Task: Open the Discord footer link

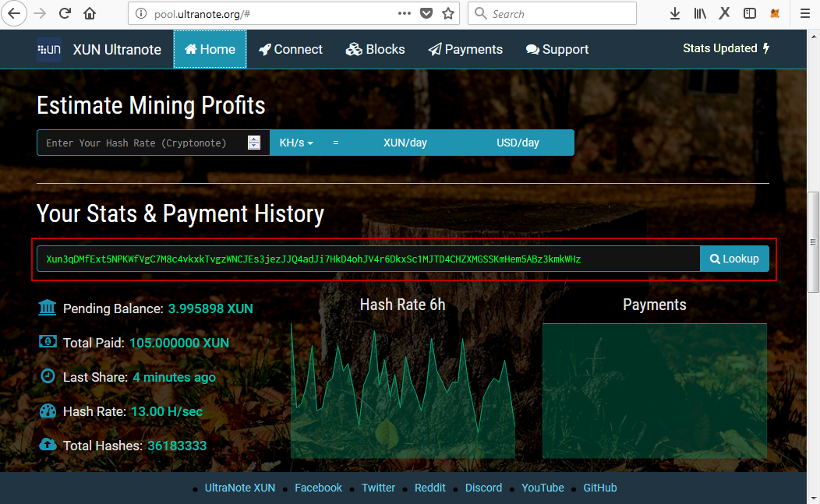Action: [484, 488]
